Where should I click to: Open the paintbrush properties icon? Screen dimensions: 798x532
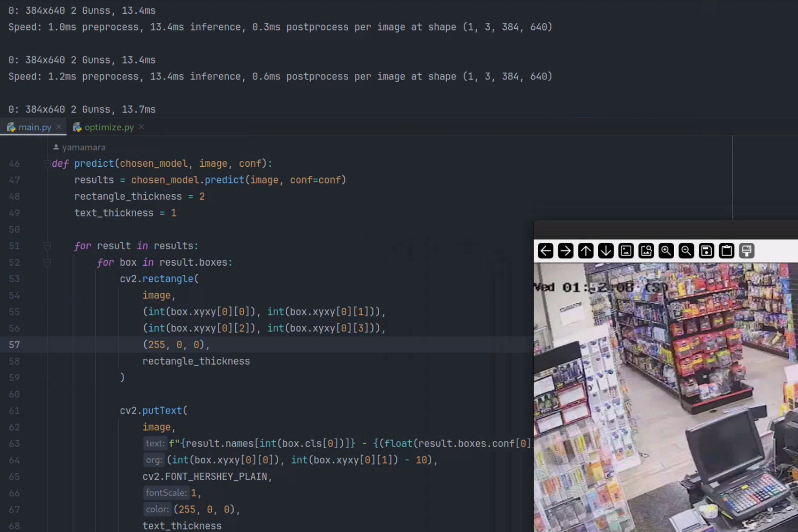pyautogui.click(x=747, y=251)
